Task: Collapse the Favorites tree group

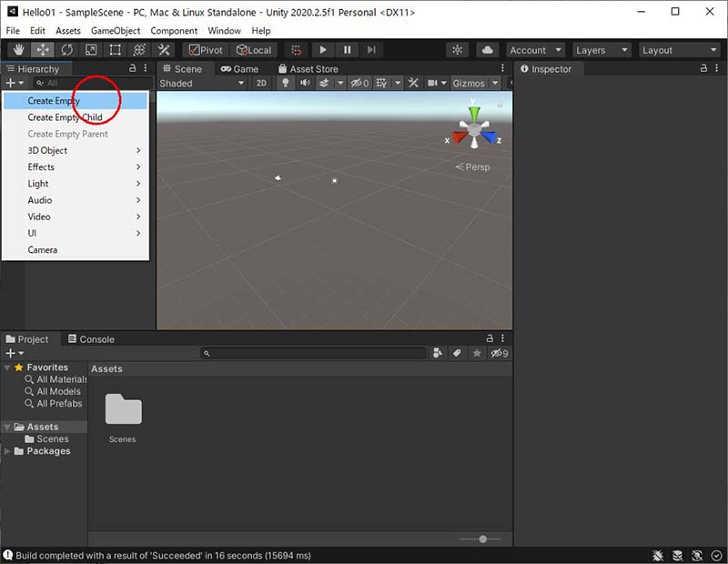Action: (7, 368)
